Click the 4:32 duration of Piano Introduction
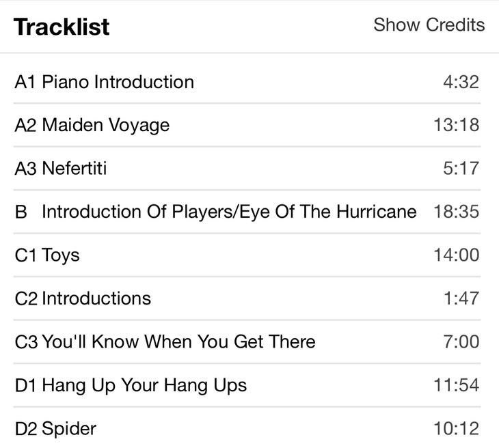Screen dimensions: 499x448 461,83
